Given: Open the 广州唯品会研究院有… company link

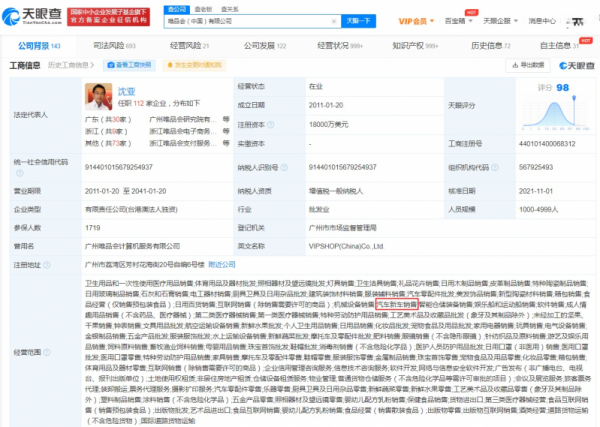Looking at the screenshot, I should 183,119.
